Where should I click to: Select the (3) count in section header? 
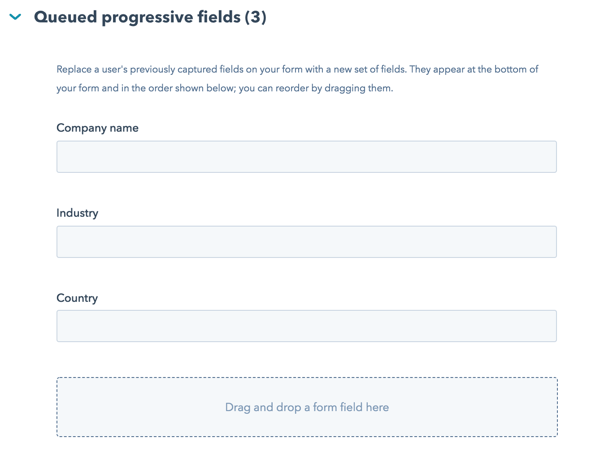pyautogui.click(x=255, y=18)
